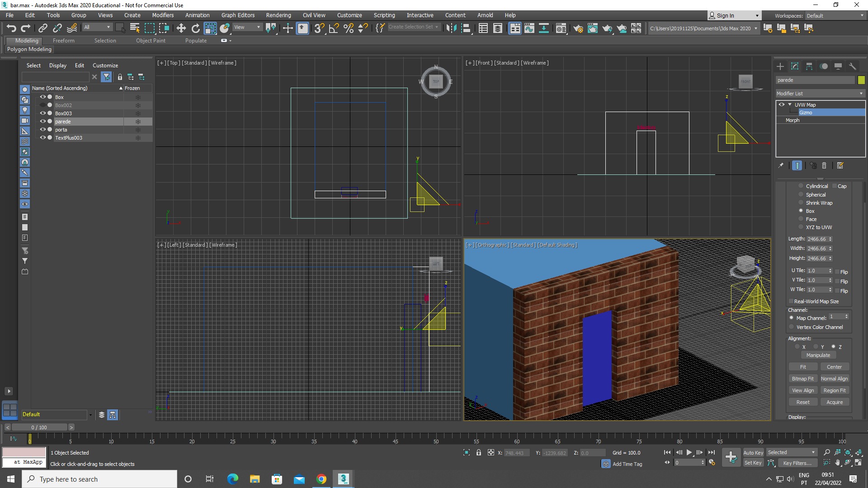Select Cylindrical mapping radio button
The image size is (868, 488).
pyautogui.click(x=801, y=186)
